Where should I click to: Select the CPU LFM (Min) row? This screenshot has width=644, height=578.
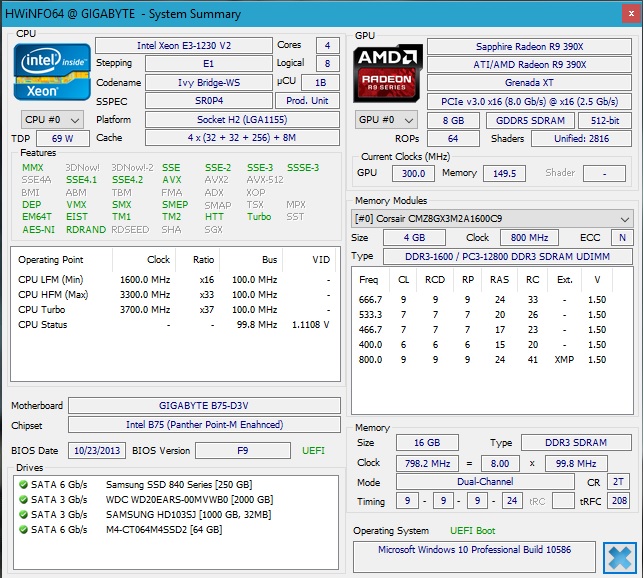[x=174, y=280]
